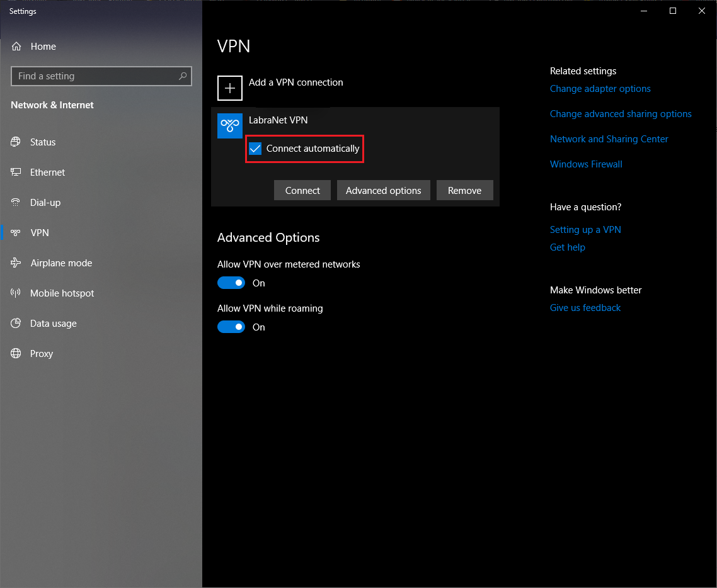717x588 pixels.
Task: Click the search magnifier icon
Action: point(183,76)
